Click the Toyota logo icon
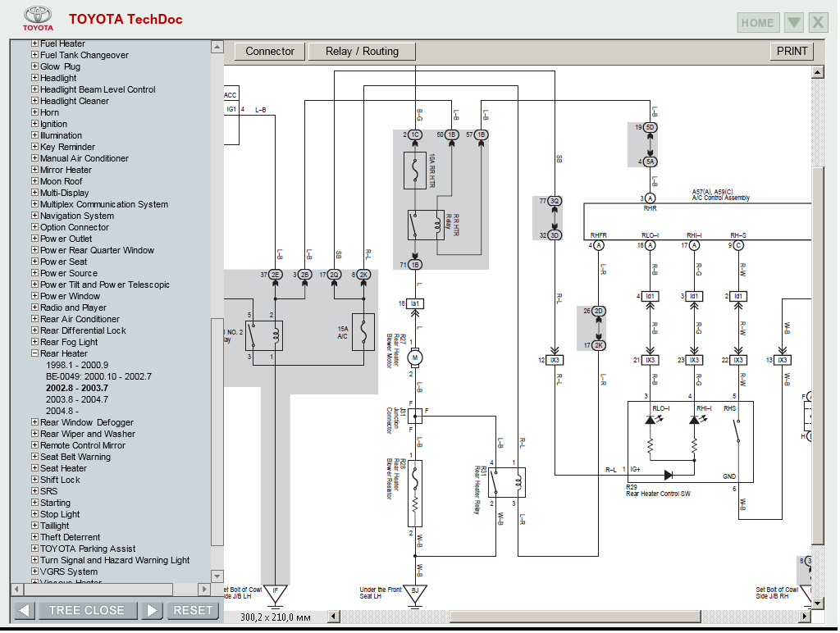Image resolution: width=840 pixels, height=633 pixels. 38,19
